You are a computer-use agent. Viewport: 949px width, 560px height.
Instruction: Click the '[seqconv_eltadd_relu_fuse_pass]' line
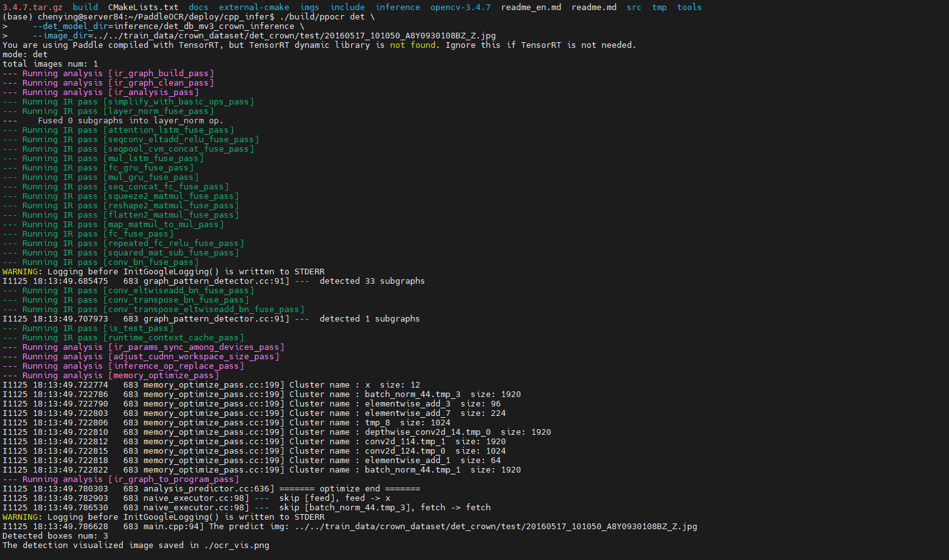point(131,139)
